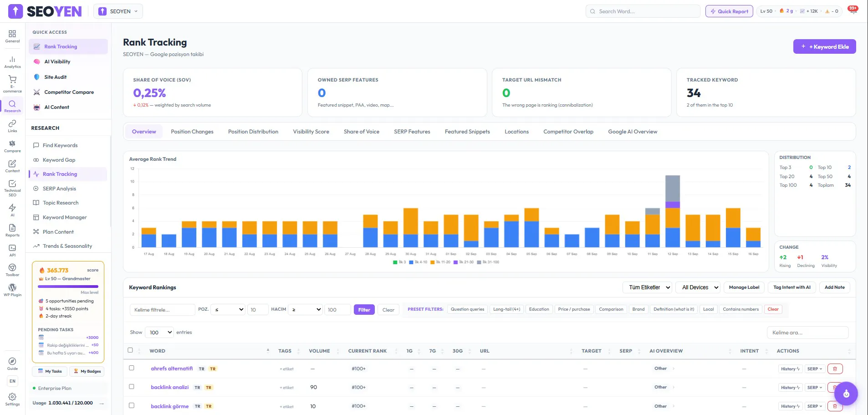This screenshot has height=415, width=868.
Task: Apply the Long-tail (4+) preset filter
Action: (x=506, y=309)
